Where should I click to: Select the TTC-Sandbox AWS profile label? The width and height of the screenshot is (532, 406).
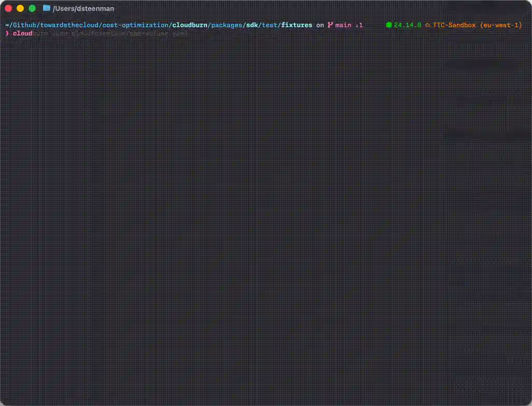click(x=454, y=24)
